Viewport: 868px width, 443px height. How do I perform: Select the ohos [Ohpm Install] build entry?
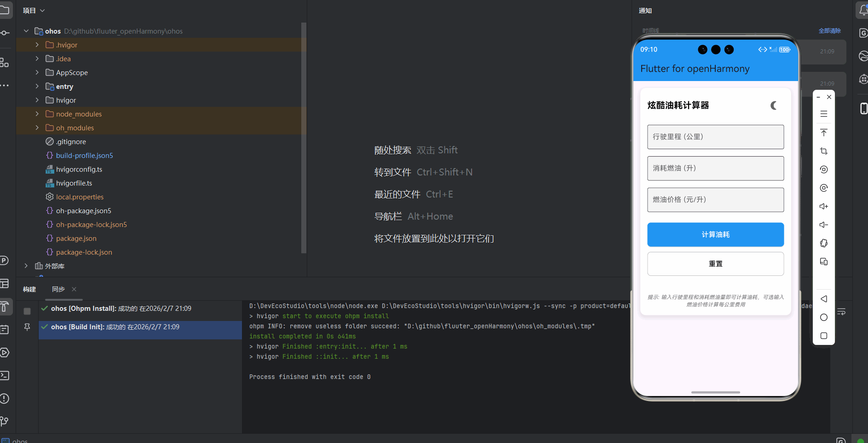140,309
